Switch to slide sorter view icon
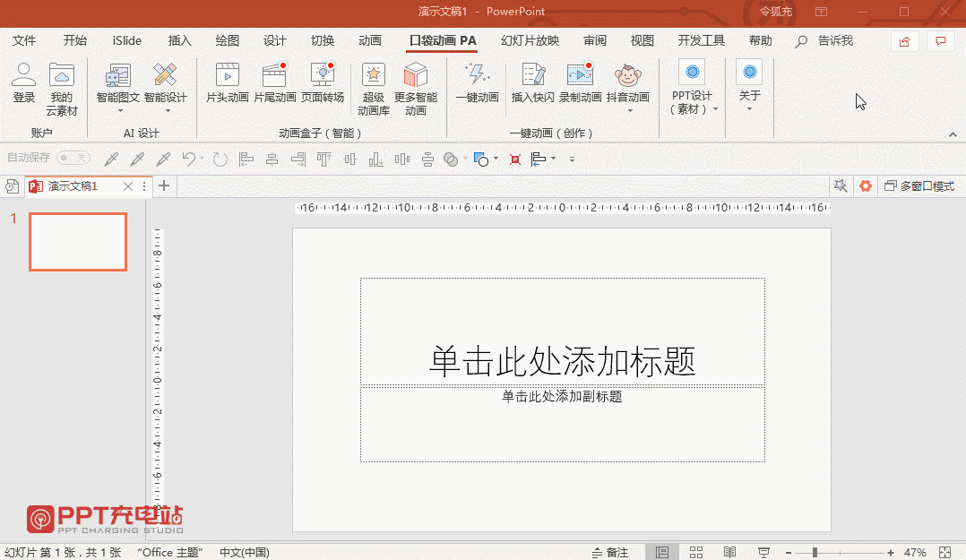This screenshot has height=560, width=966. pos(696,552)
